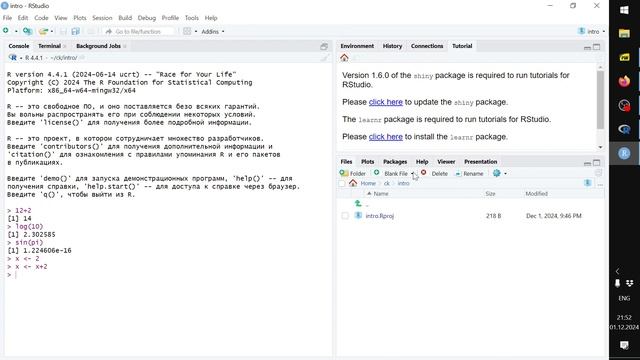Click the clear console broom icon
The width and height of the screenshot is (640, 360).
click(x=324, y=58)
